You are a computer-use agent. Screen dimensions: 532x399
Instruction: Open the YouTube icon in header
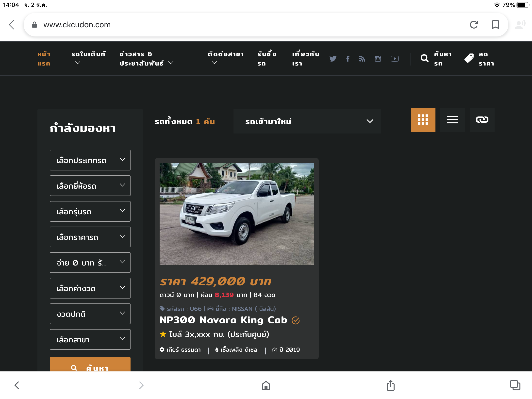(395, 59)
